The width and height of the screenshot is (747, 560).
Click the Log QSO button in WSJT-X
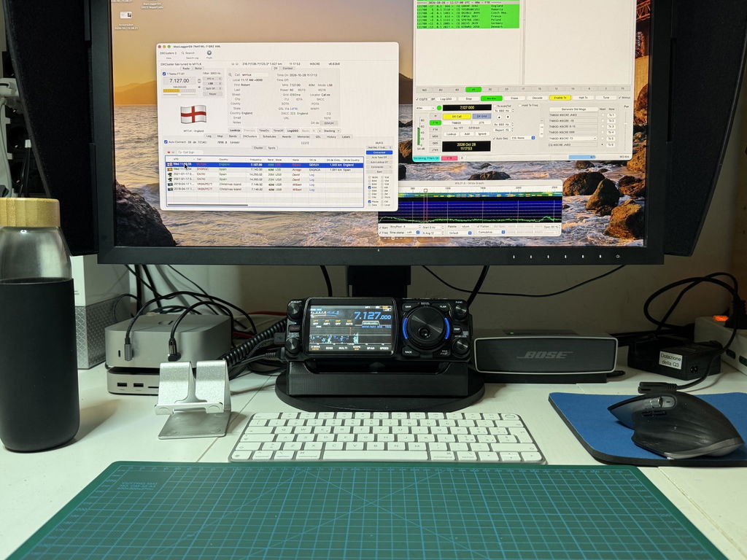pos(446,99)
